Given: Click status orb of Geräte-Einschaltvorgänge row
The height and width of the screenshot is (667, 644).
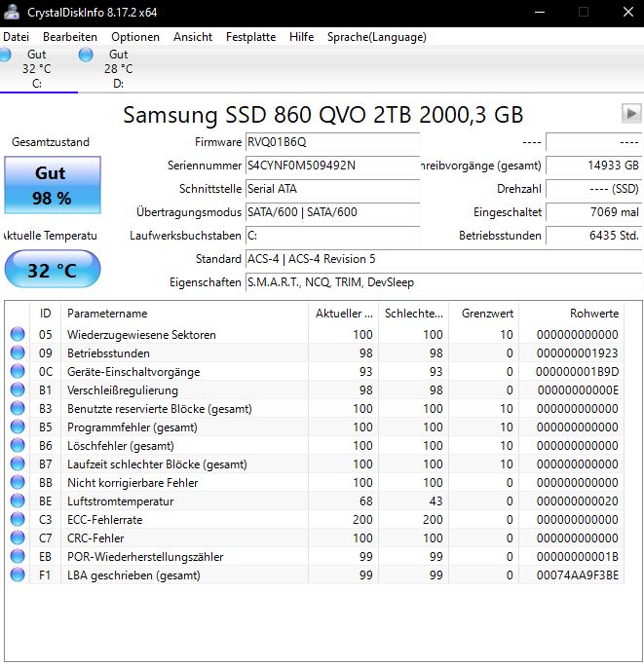Looking at the screenshot, I should click(x=18, y=371).
